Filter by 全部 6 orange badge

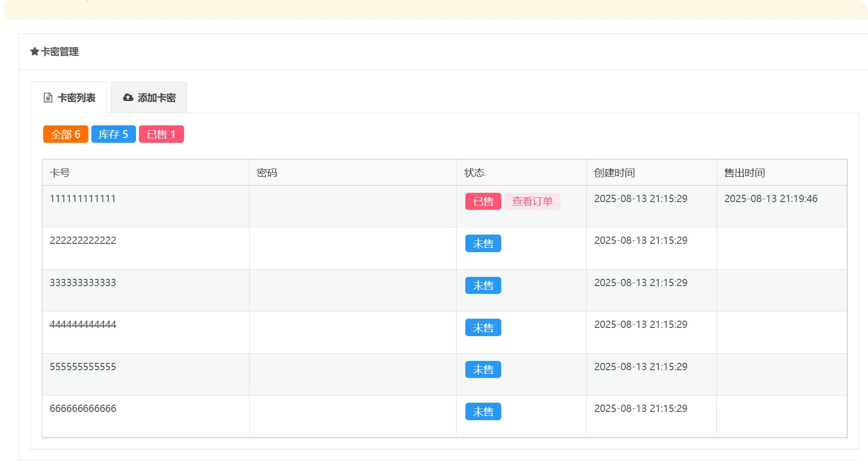[66, 134]
